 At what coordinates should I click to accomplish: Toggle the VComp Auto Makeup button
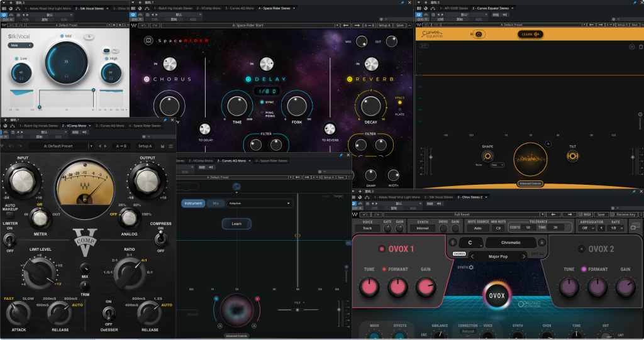[x=10, y=214]
